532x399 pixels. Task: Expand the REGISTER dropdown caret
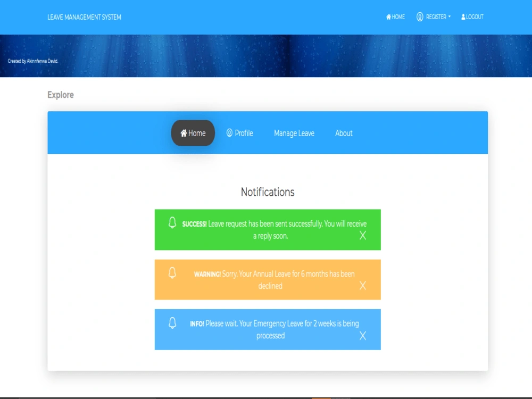[450, 16]
